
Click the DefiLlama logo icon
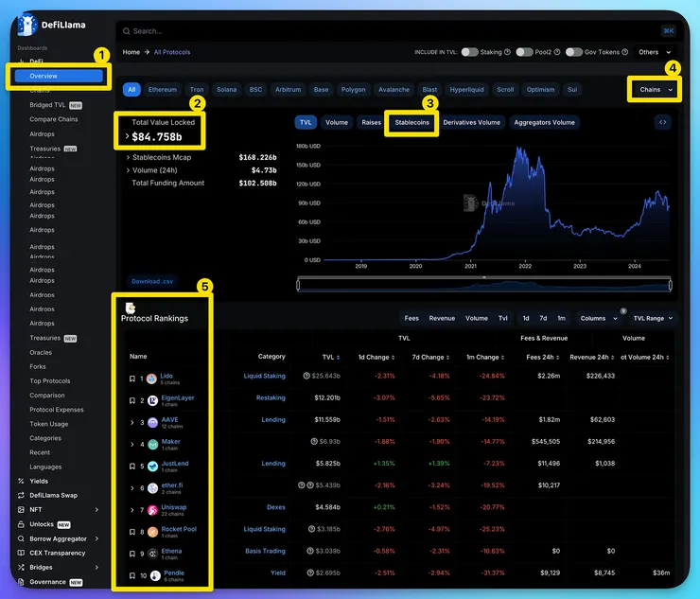pos(26,25)
